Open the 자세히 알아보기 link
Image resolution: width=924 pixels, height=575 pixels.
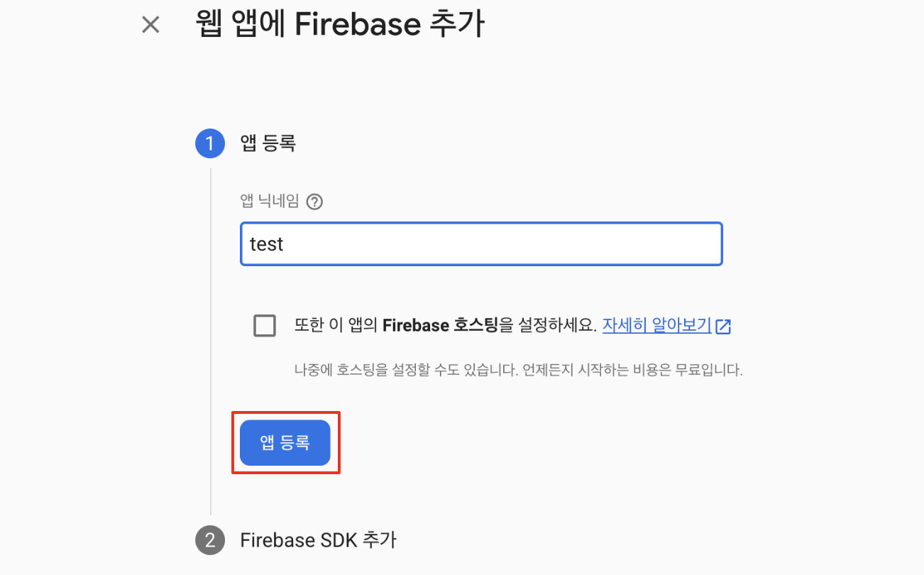[656, 326]
